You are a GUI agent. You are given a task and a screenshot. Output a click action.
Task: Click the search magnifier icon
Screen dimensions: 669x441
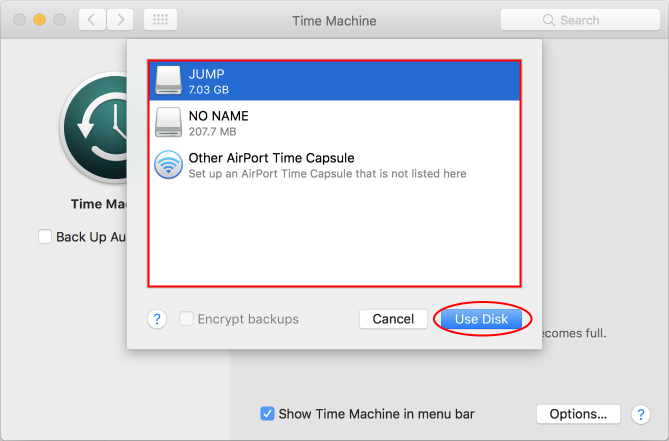549,20
